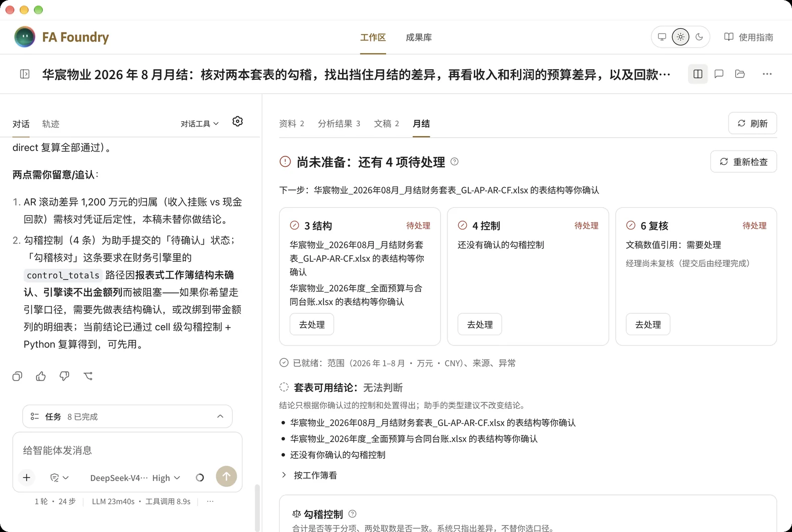This screenshot has height=532, width=792.
Task: Focus the 给智能体发消息 input field
Action: pyautogui.click(x=127, y=450)
